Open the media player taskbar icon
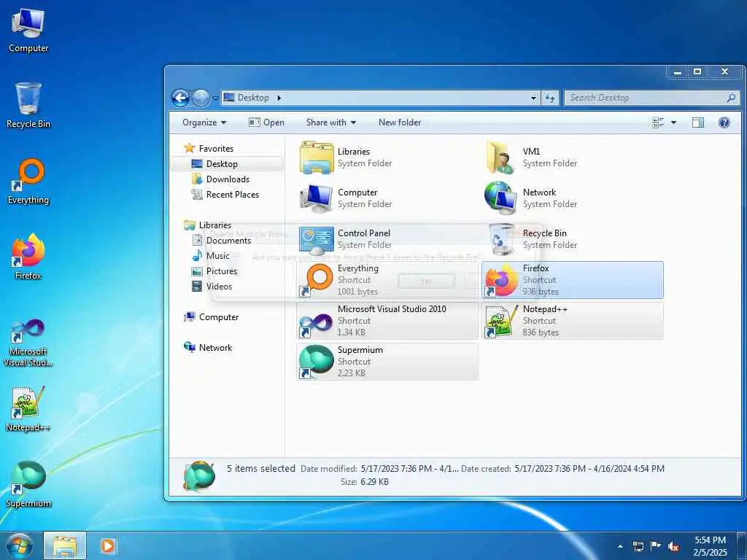Image resolution: width=747 pixels, height=560 pixels. click(108, 546)
